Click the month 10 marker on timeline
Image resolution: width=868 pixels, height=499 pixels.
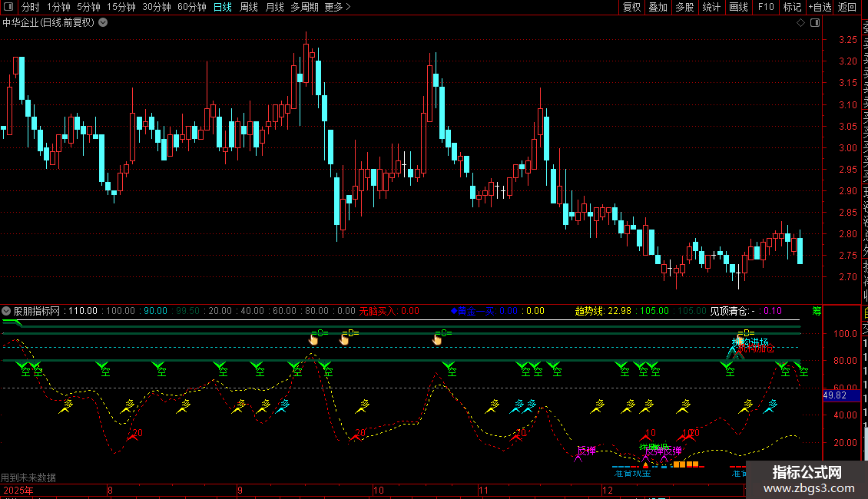coord(378,490)
